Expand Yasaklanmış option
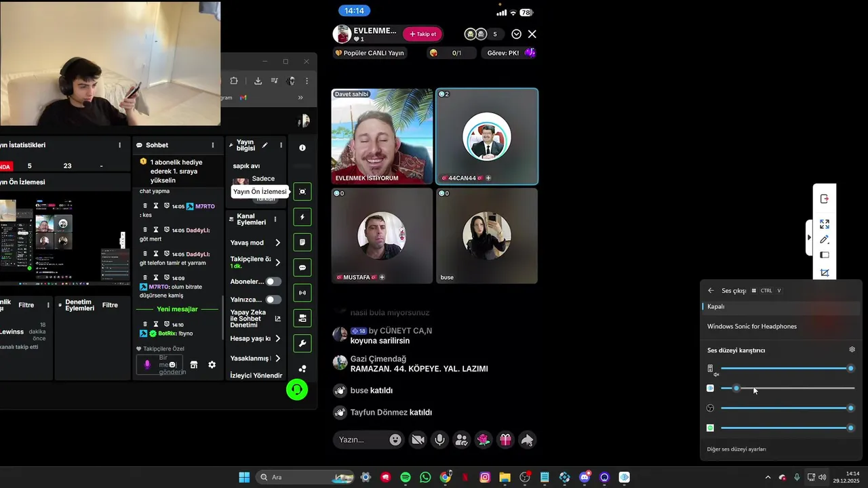This screenshot has width=868, height=488. pos(277,358)
